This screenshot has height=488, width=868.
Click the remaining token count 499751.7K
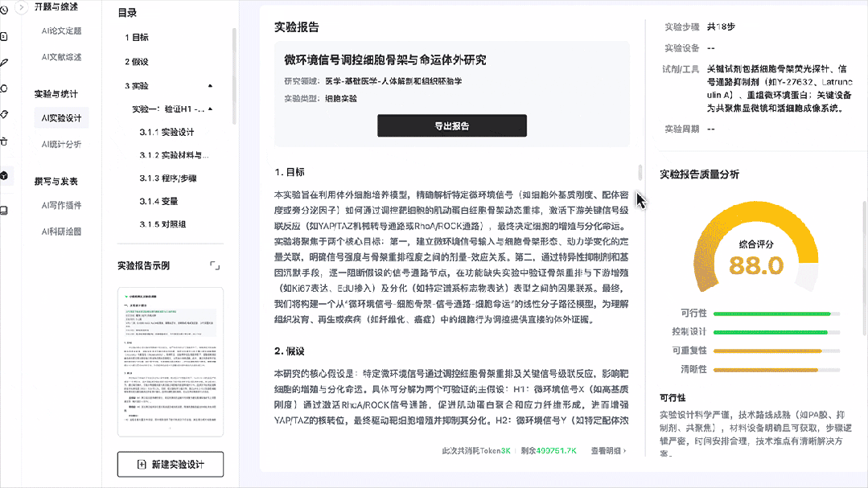(x=557, y=451)
